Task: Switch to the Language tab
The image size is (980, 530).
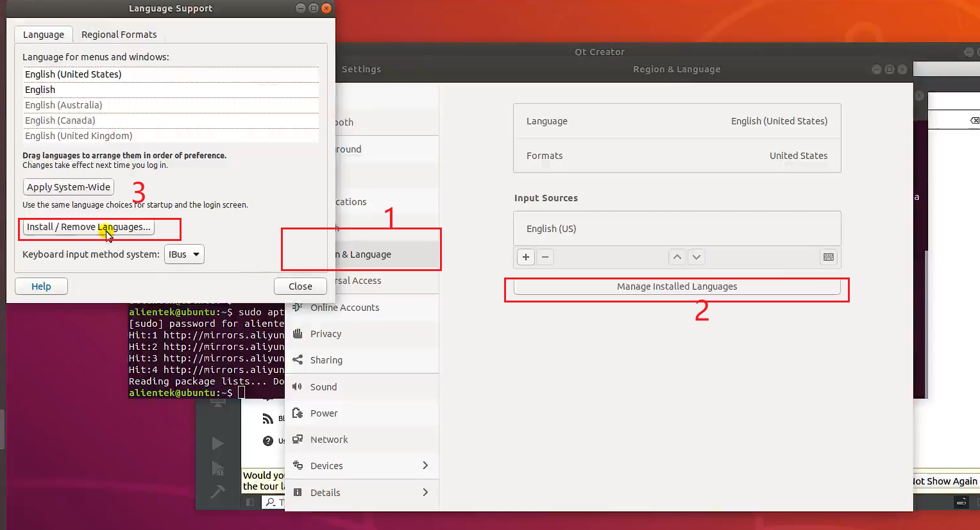Action: [44, 35]
